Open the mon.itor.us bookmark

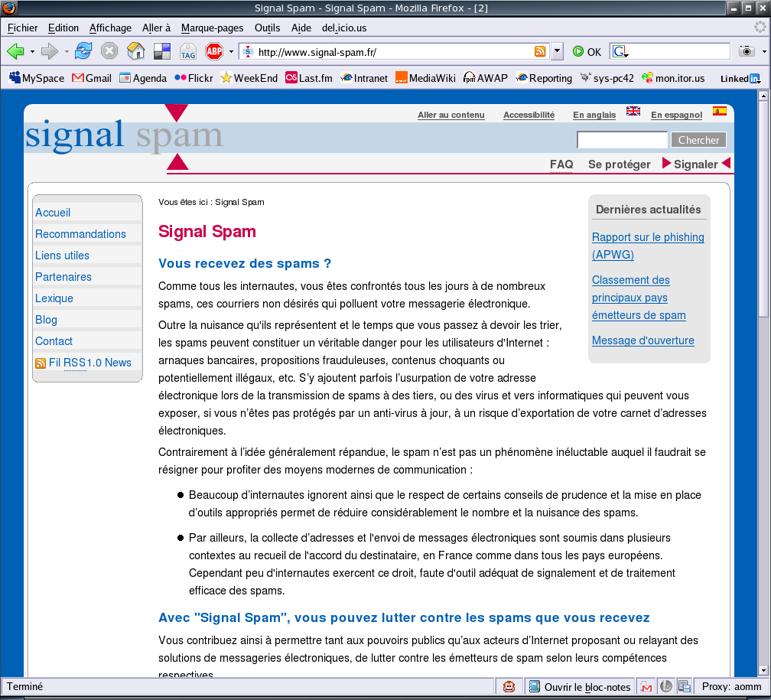click(673, 78)
